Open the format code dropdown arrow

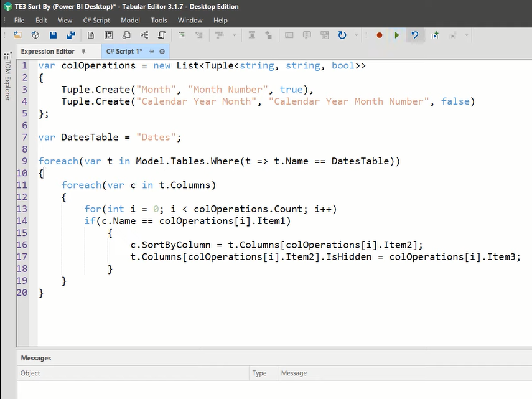click(x=234, y=35)
